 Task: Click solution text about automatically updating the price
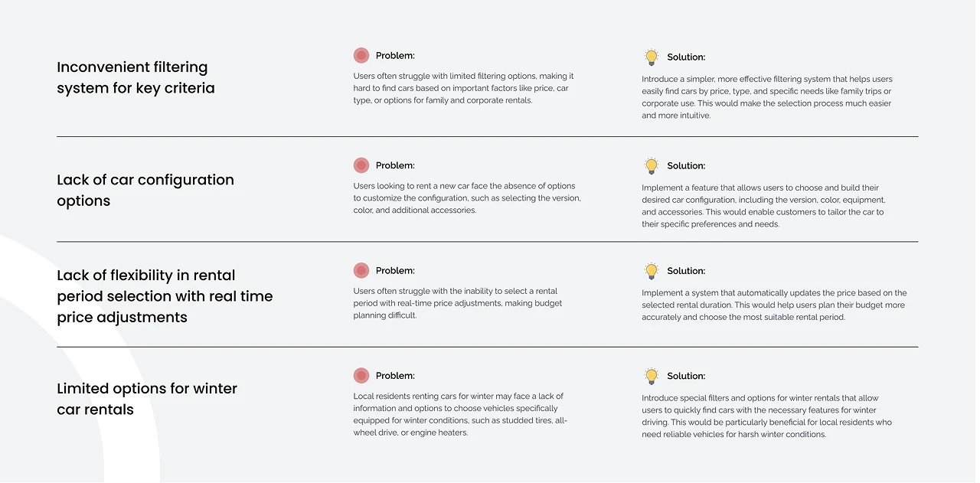click(x=774, y=305)
